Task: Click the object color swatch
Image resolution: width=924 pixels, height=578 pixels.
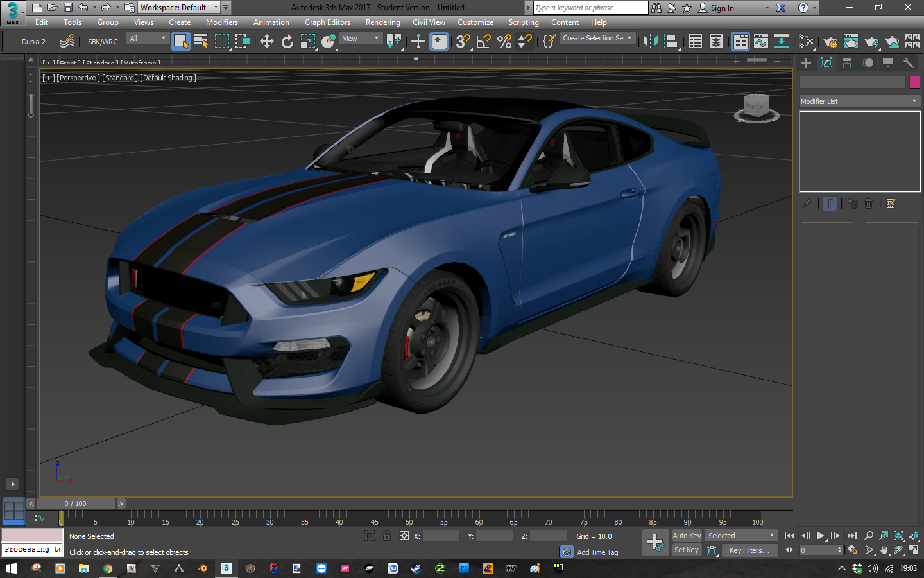Action: click(x=914, y=82)
